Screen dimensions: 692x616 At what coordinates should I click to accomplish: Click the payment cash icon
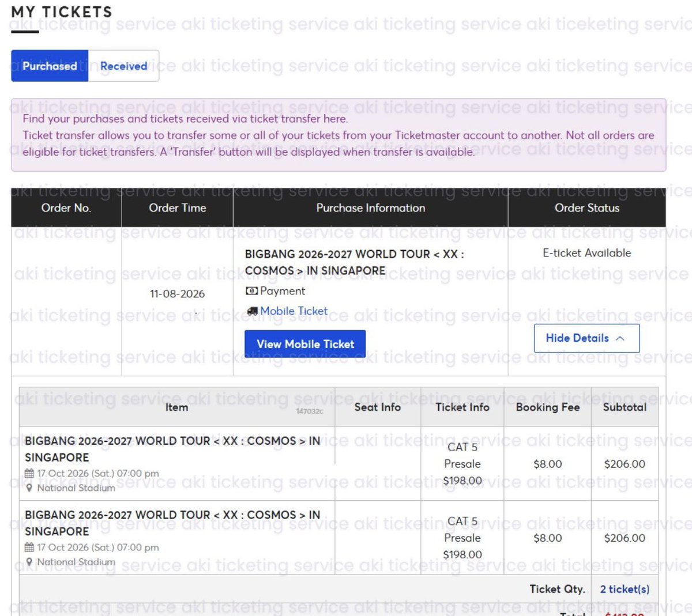tap(251, 291)
